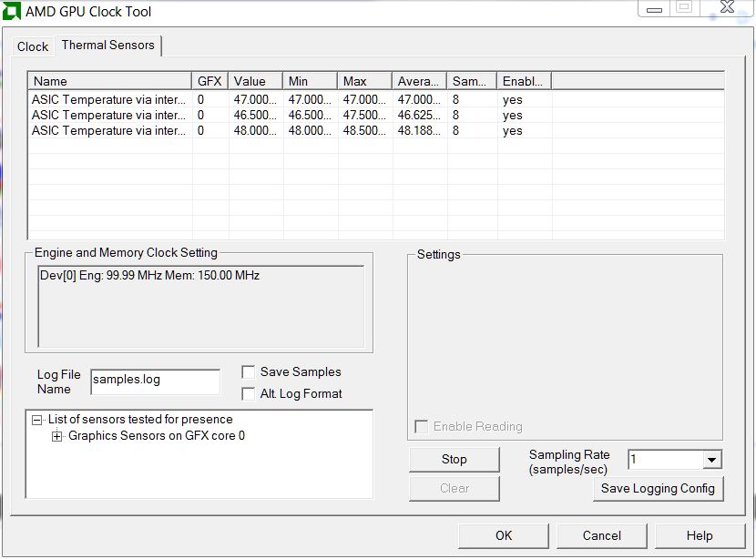This screenshot has height=559, width=756.
Task: Minimize the AMD GPU Clock Tool window
Action: [x=654, y=9]
